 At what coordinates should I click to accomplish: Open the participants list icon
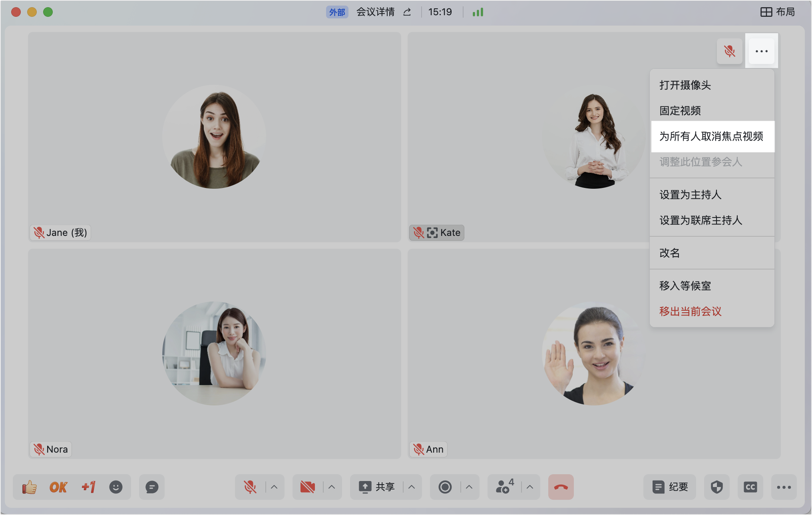point(503,487)
